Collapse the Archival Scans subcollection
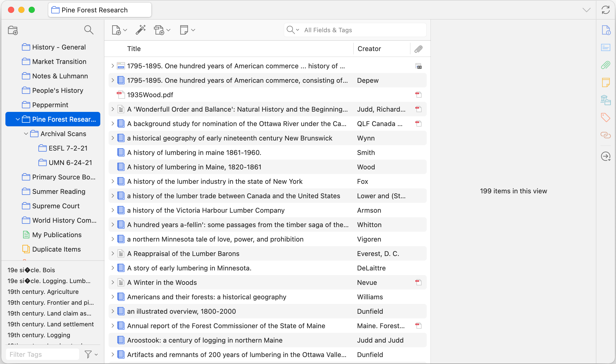This screenshot has height=364, width=616. point(26,134)
